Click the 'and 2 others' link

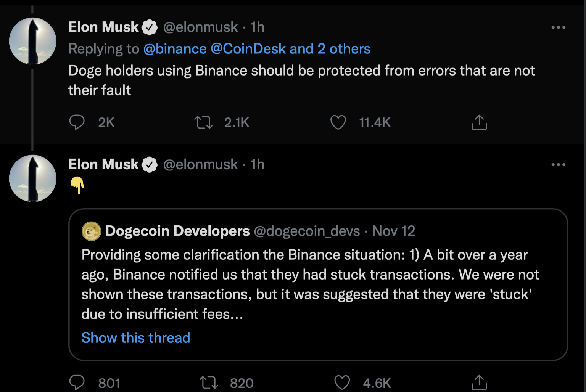pos(330,49)
